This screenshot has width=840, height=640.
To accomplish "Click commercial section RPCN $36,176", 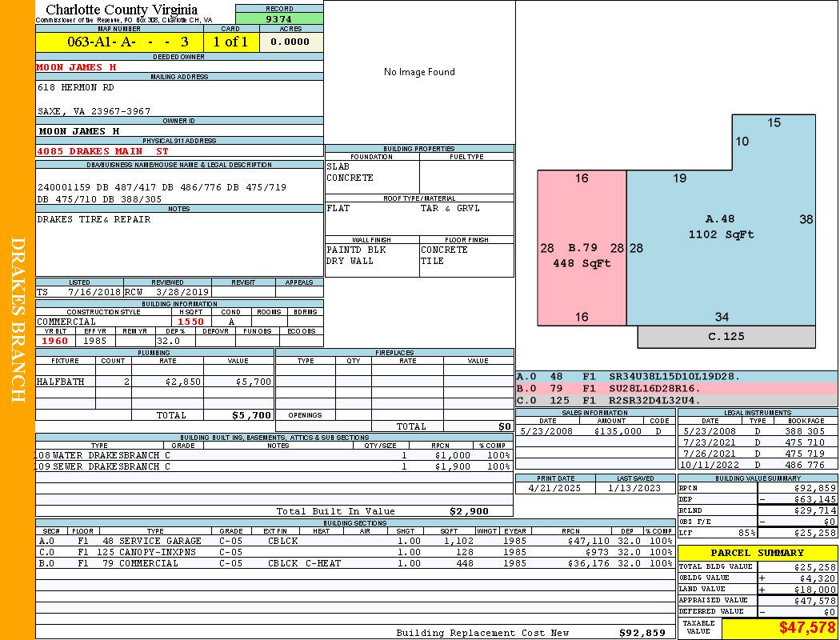I will [x=589, y=563].
